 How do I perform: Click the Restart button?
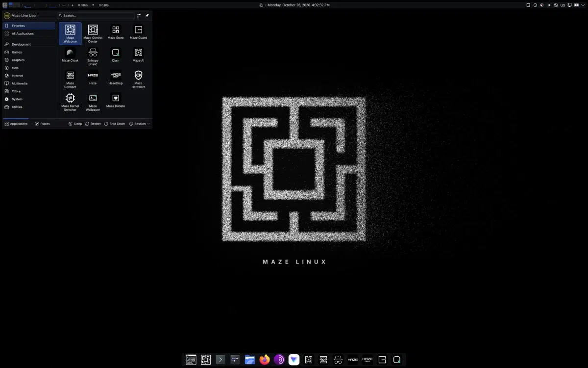pyautogui.click(x=93, y=124)
